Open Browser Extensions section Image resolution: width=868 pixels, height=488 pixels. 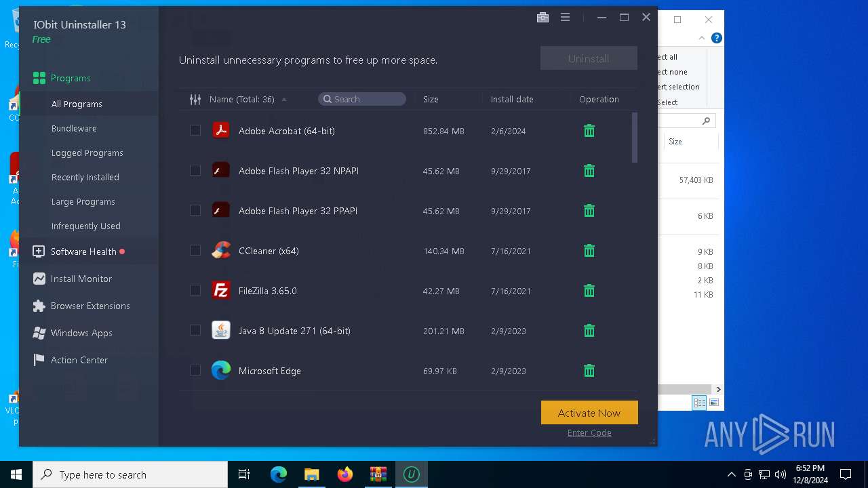coord(89,306)
